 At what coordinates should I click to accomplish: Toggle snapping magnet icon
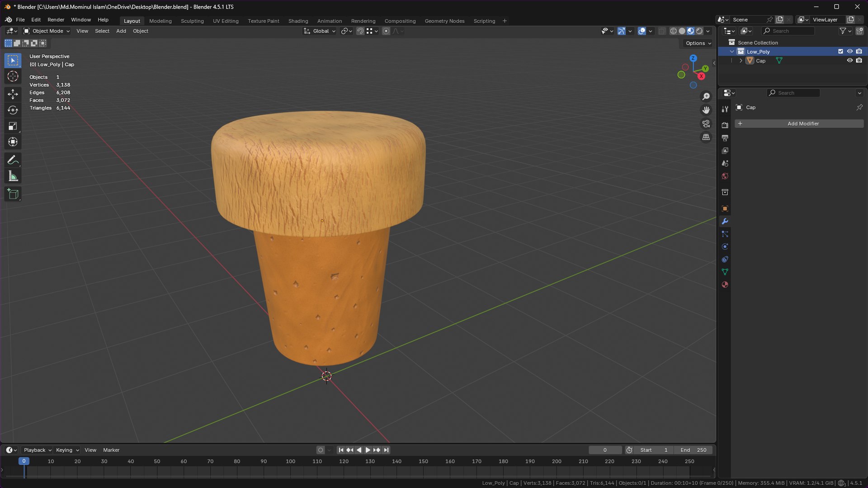[x=360, y=31]
